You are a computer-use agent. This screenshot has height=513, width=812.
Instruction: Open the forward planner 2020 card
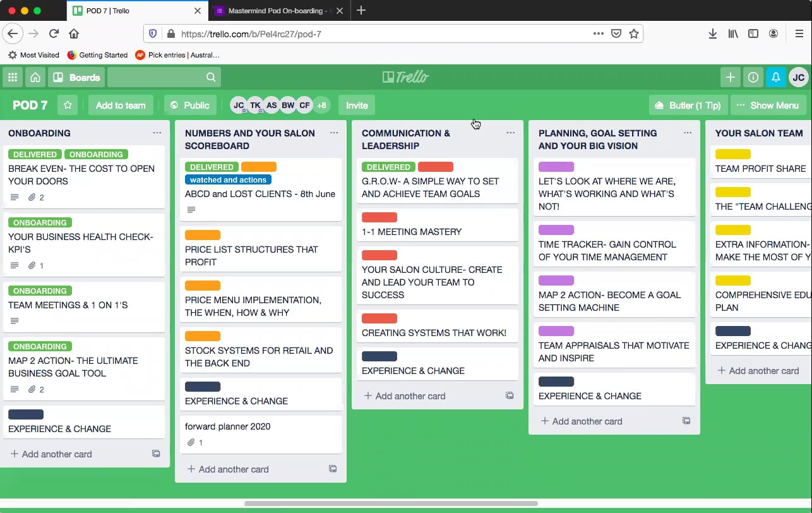tap(261, 434)
